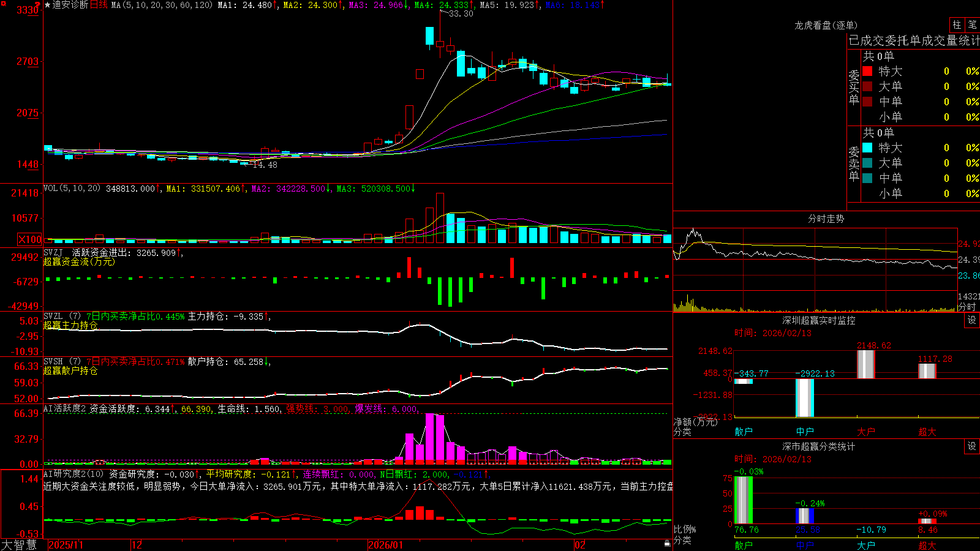
Task: Switch to the 柱 tab
Action: (x=957, y=24)
